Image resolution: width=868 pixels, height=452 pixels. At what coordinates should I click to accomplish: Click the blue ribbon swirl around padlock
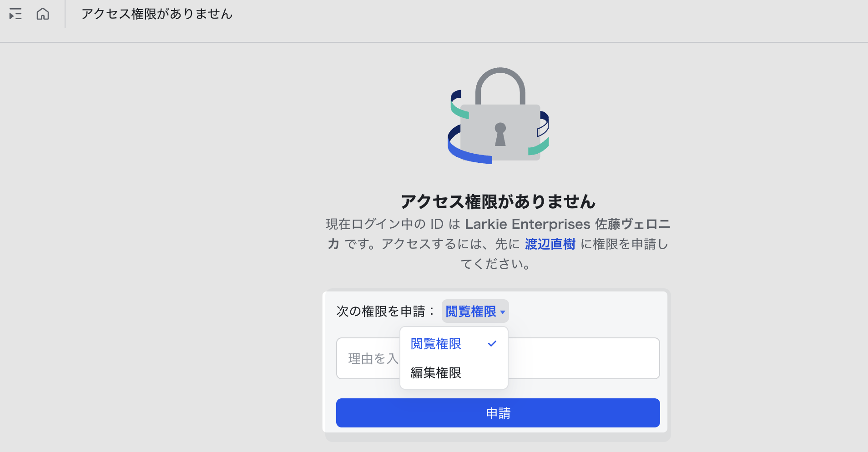pyautogui.click(x=469, y=155)
